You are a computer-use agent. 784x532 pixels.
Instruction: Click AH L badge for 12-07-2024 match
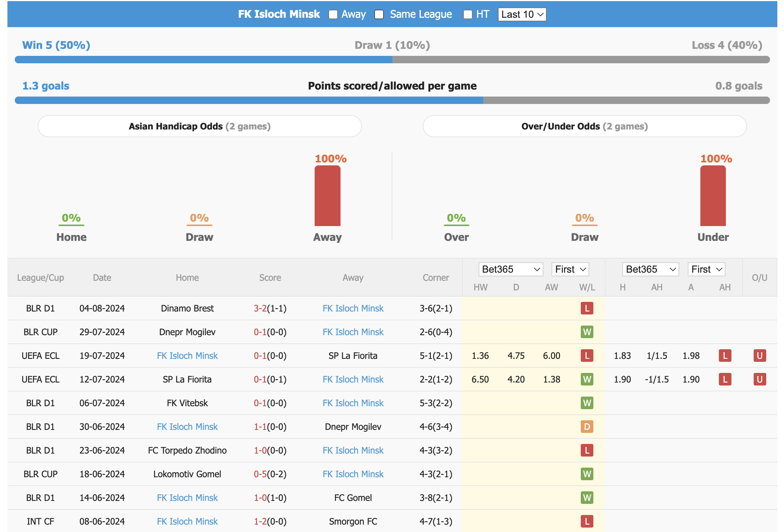tap(725, 379)
